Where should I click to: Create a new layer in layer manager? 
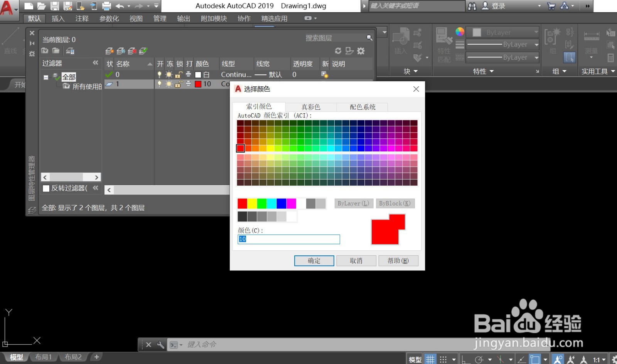(109, 51)
